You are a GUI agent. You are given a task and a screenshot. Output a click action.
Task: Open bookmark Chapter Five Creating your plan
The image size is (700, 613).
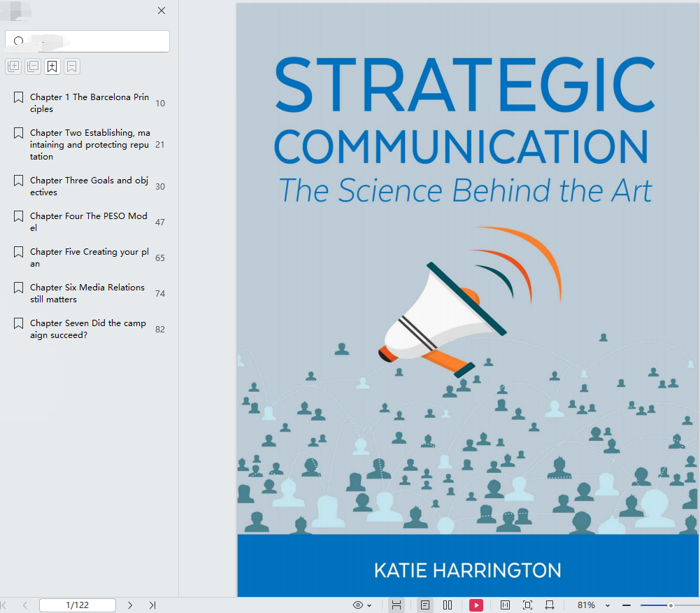click(90, 258)
